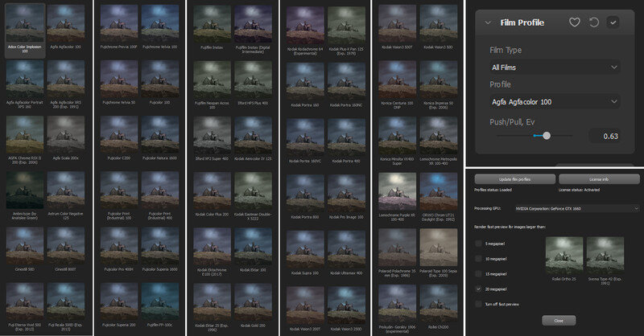
Task: Choose the Lomochrome Metropolis XR 100-400 thumbnail
Action: pos(438,136)
